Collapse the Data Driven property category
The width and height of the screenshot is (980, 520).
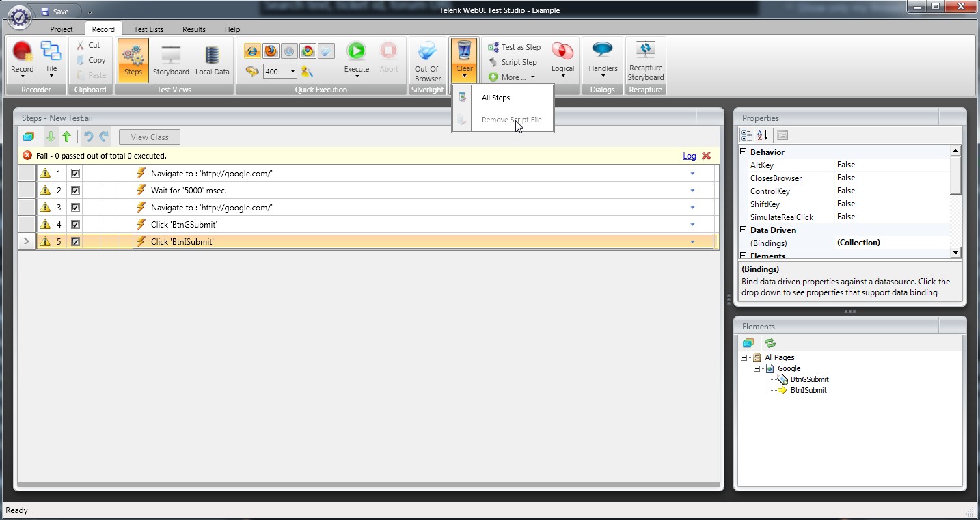tap(744, 230)
